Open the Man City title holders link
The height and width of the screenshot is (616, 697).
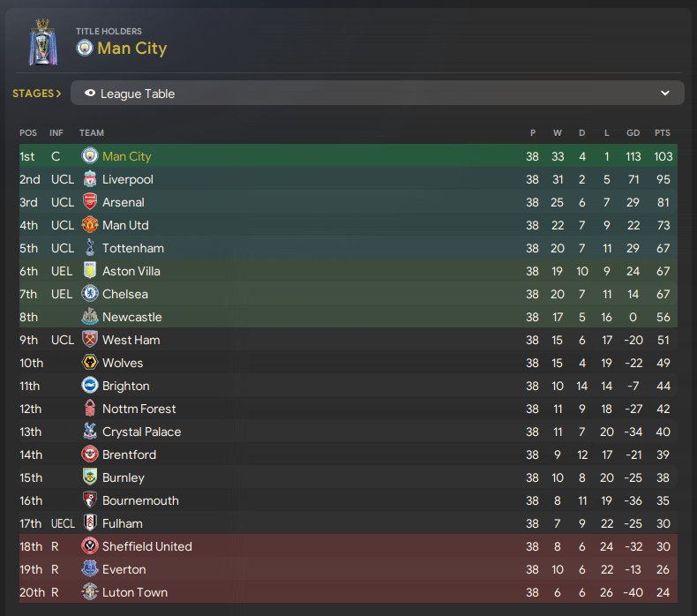click(132, 48)
